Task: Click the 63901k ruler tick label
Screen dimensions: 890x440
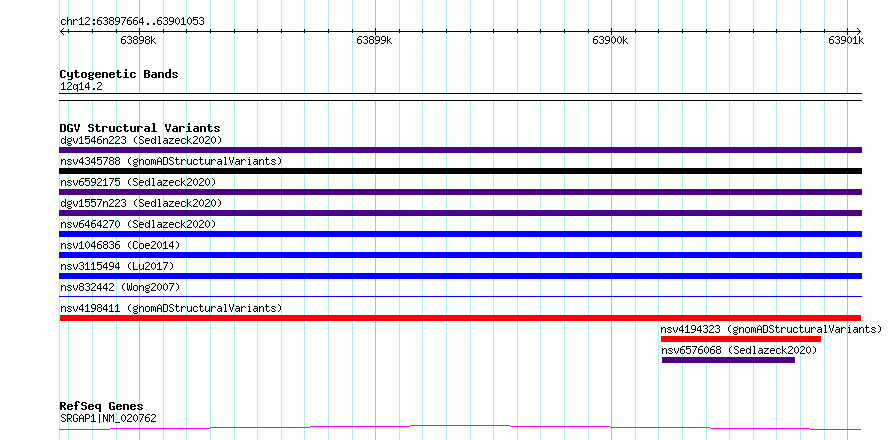Action: pyautogui.click(x=846, y=40)
